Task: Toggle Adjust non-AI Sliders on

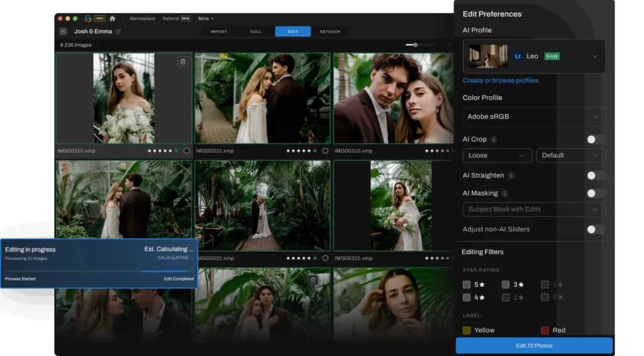Action: 596,230
